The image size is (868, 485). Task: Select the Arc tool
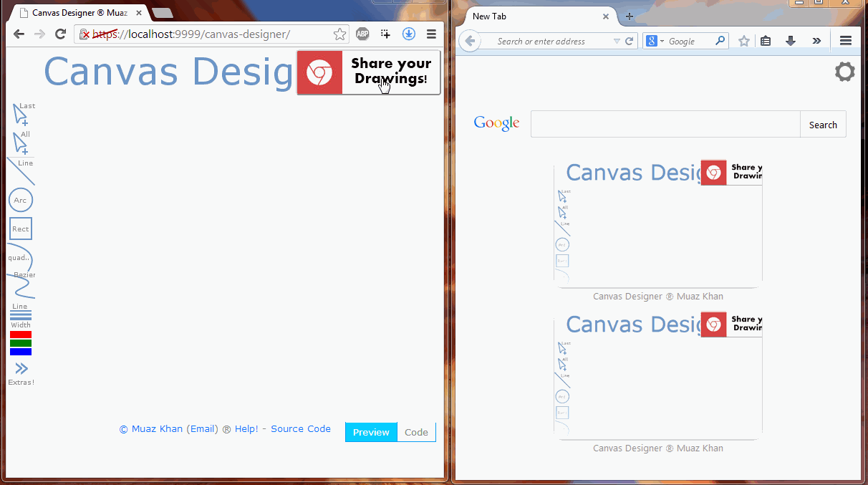click(x=20, y=200)
